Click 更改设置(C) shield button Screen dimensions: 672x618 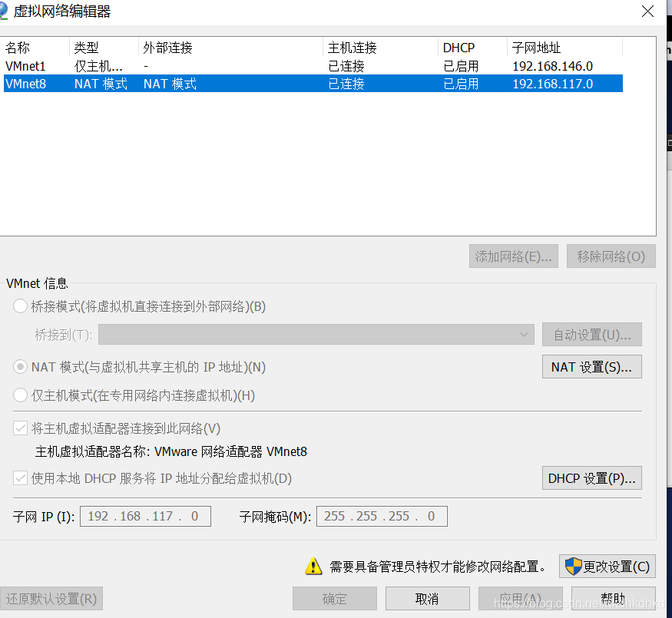pos(607,567)
